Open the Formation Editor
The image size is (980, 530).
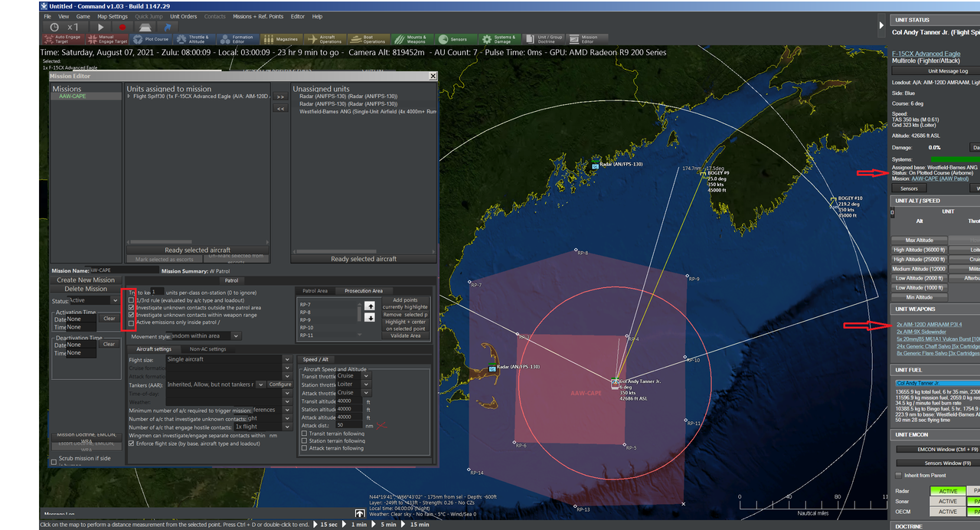pyautogui.click(x=237, y=38)
